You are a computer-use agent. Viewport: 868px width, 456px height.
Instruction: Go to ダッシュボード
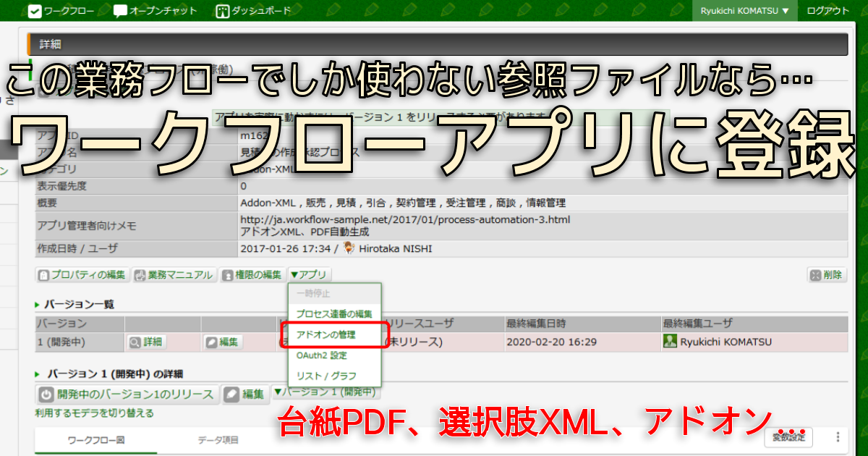coord(253,11)
